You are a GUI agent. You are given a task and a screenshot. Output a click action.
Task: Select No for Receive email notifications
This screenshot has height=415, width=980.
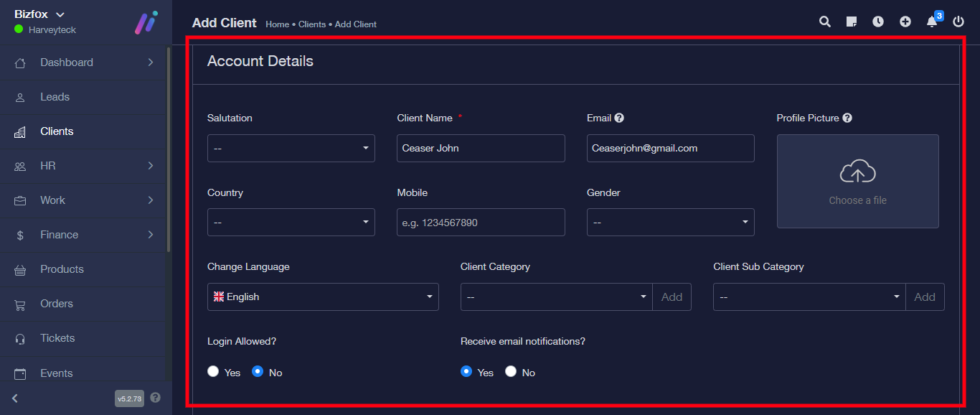point(511,372)
